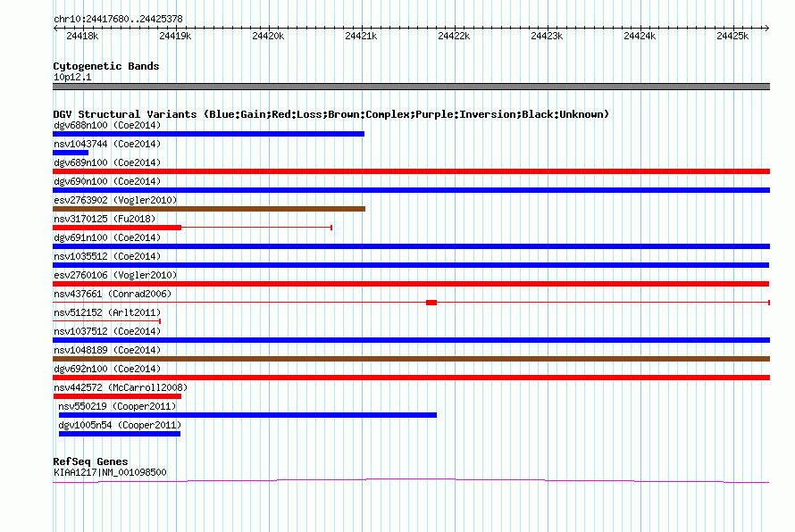The height and width of the screenshot is (532, 795).
Task: Select the blue nsv1035512 gain bar
Action: 411,265
